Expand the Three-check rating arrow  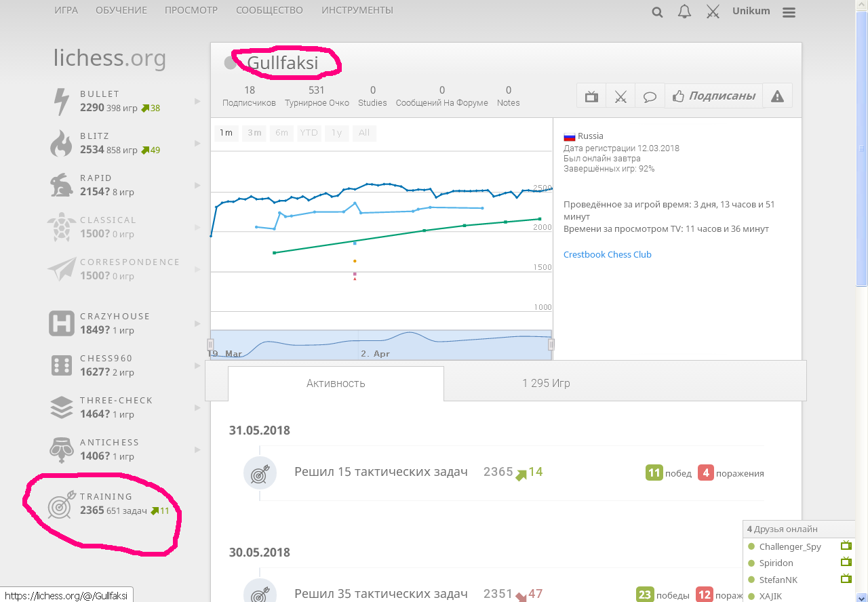[x=197, y=408]
